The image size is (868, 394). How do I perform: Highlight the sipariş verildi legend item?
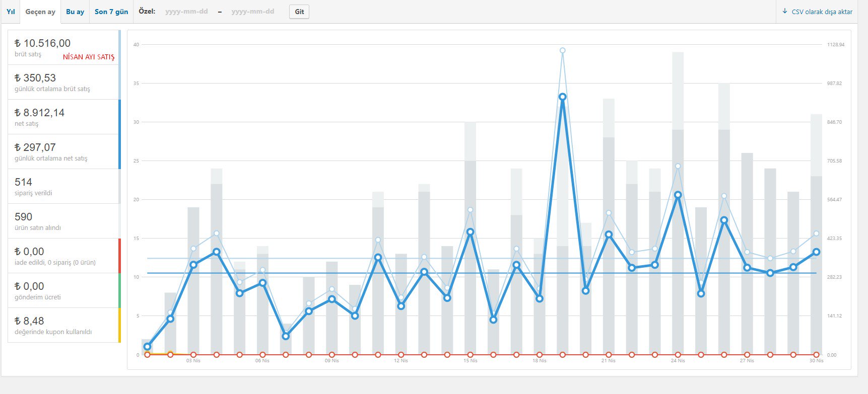pos(64,186)
